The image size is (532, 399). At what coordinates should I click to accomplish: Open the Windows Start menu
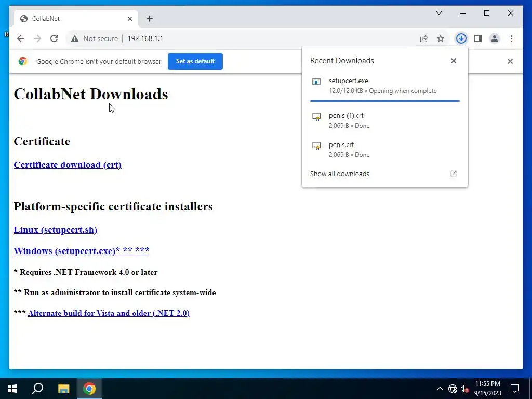pyautogui.click(x=12, y=389)
